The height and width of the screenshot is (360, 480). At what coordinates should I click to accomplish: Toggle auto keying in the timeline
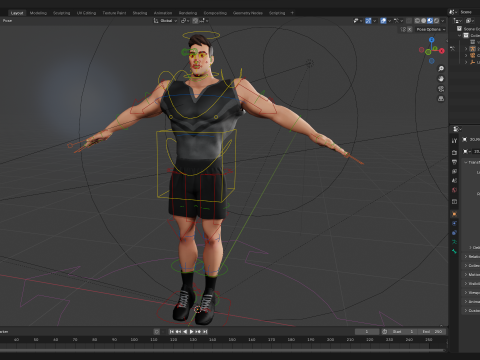156,332
